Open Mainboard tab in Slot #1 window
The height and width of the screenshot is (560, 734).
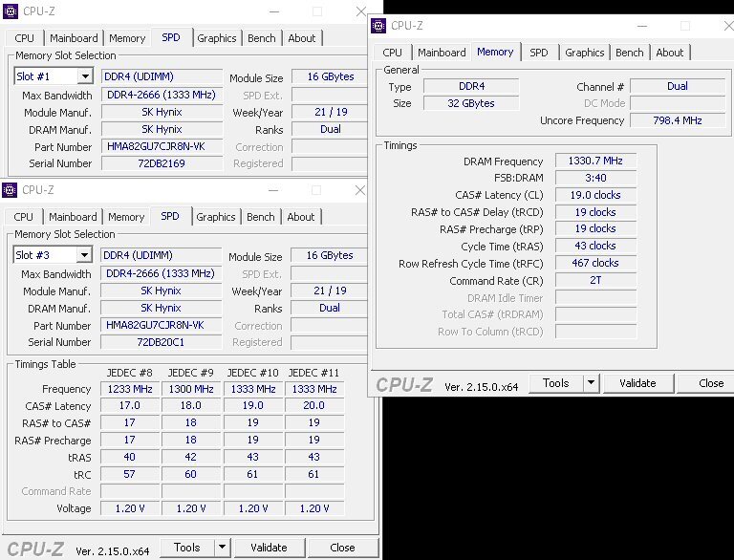coord(74,38)
